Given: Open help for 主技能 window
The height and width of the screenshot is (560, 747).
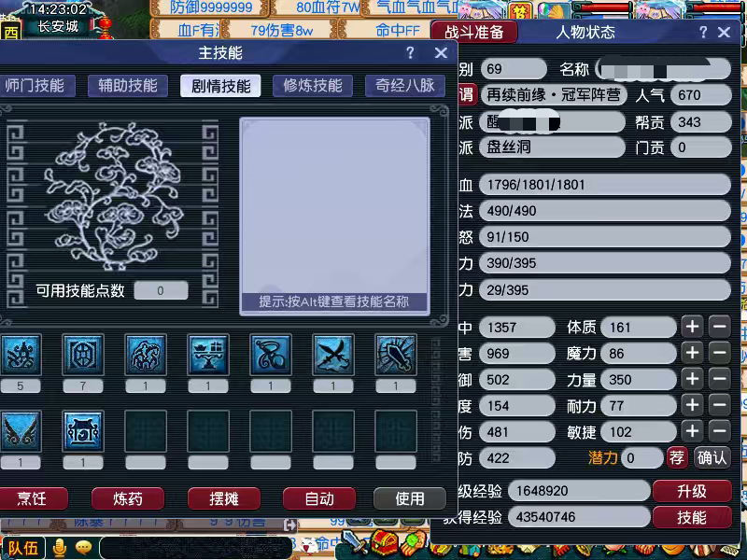Looking at the screenshot, I should point(410,52).
